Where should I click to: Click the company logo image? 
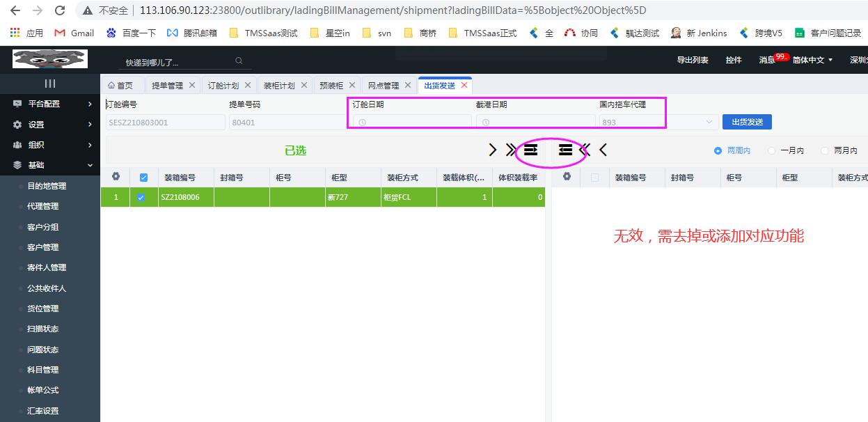50,59
